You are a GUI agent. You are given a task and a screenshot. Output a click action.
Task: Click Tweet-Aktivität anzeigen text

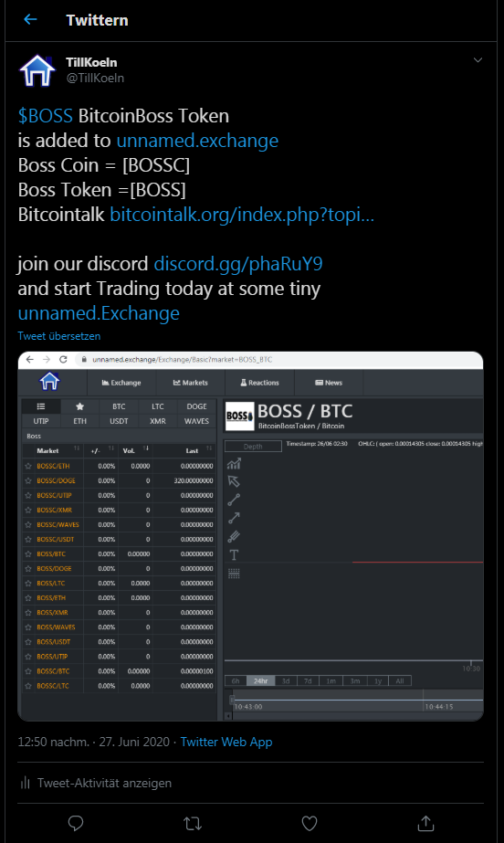(x=104, y=783)
